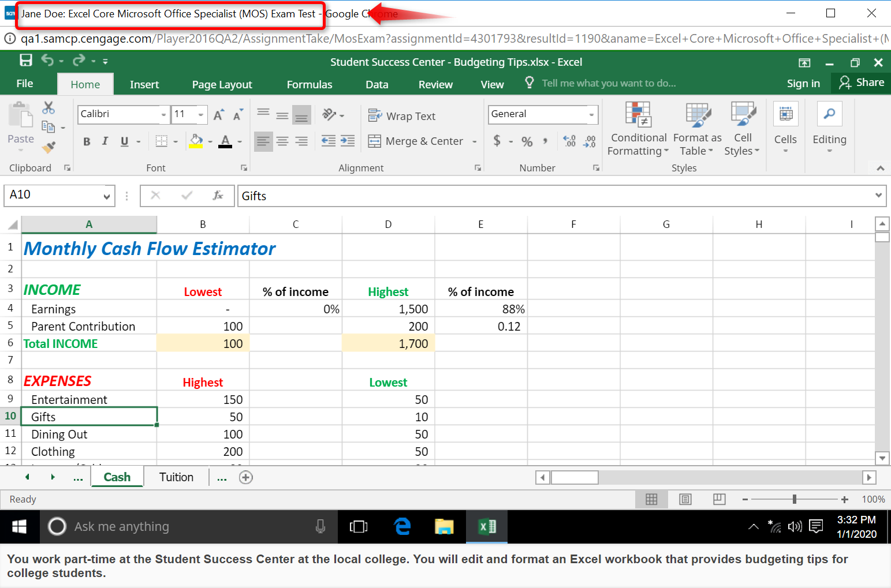Open the Font size dropdown
The width and height of the screenshot is (891, 588).
click(200, 115)
